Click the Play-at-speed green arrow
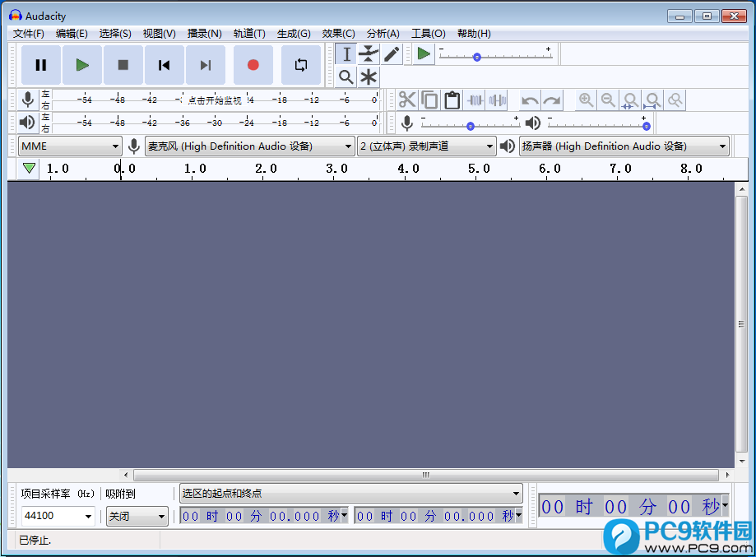Viewport: 756px width, 557px height. click(x=424, y=54)
